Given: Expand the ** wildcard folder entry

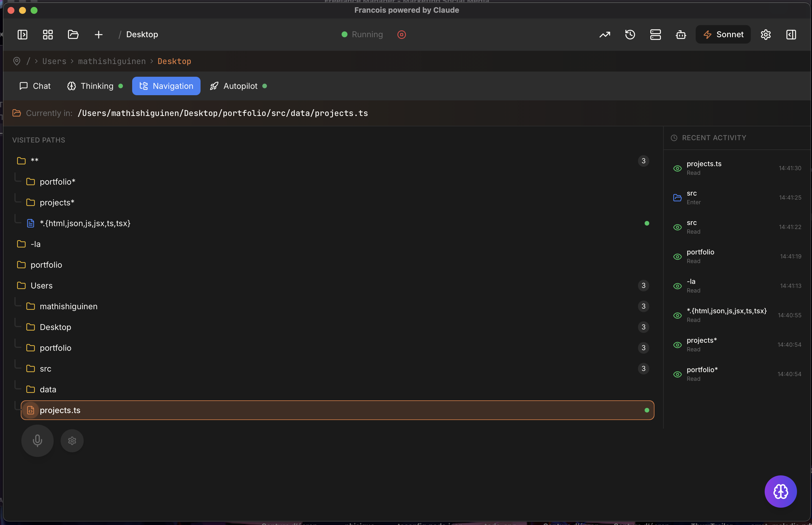Looking at the screenshot, I should tap(34, 161).
